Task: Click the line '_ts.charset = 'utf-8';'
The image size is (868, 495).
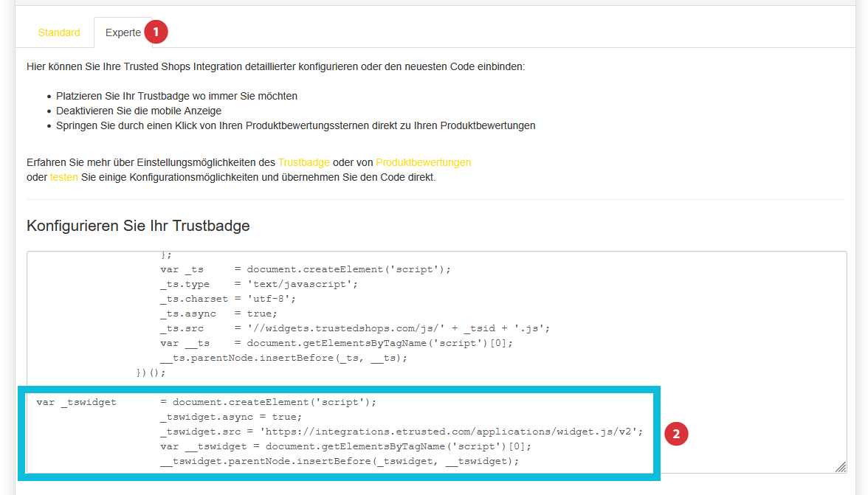Action: (x=228, y=299)
